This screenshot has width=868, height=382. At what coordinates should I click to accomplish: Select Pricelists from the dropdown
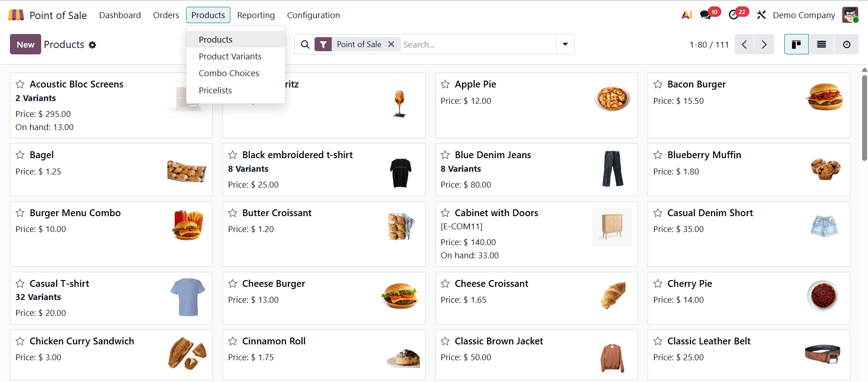[215, 90]
